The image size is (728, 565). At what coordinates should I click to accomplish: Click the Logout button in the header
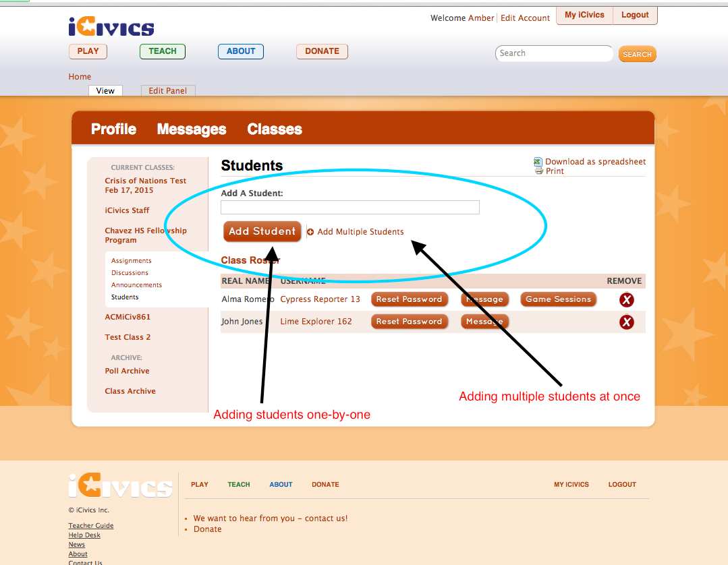(x=635, y=16)
